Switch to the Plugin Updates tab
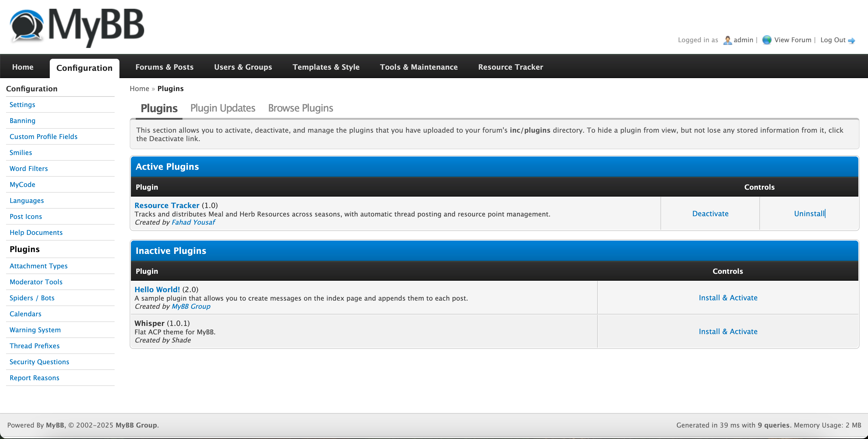Viewport: 868px width, 439px height. coord(222,108)
